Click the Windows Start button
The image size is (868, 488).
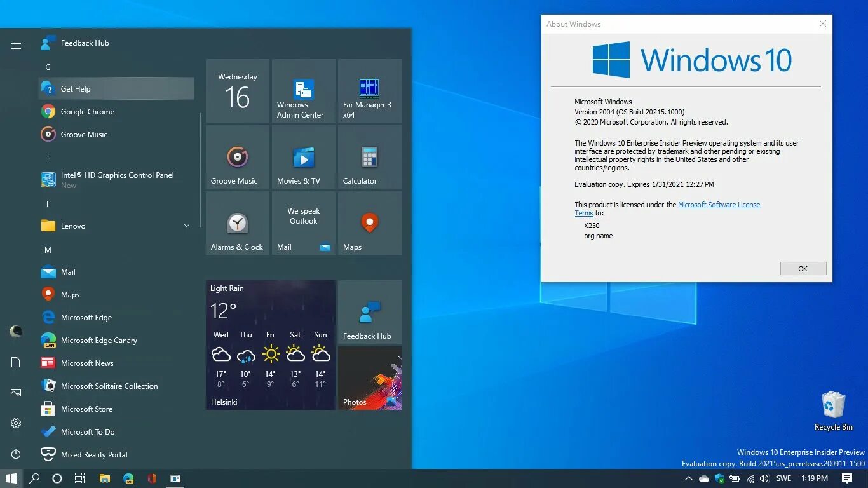coord(11,478)
